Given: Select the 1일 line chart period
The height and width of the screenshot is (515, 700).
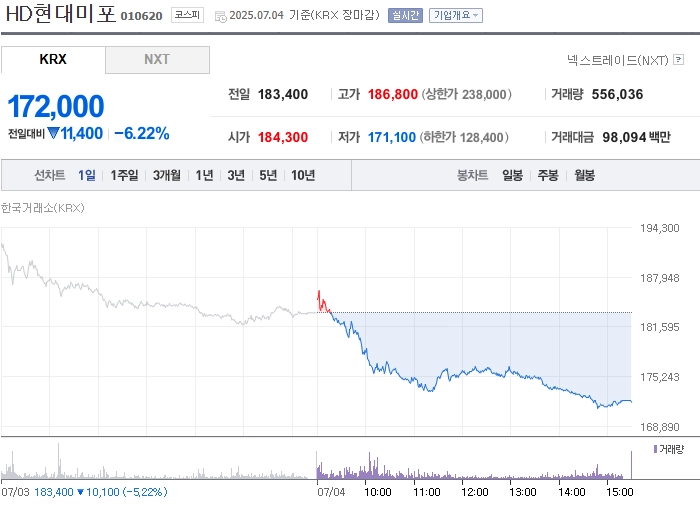Looking at the screenshot, I should tap(87, 175).
